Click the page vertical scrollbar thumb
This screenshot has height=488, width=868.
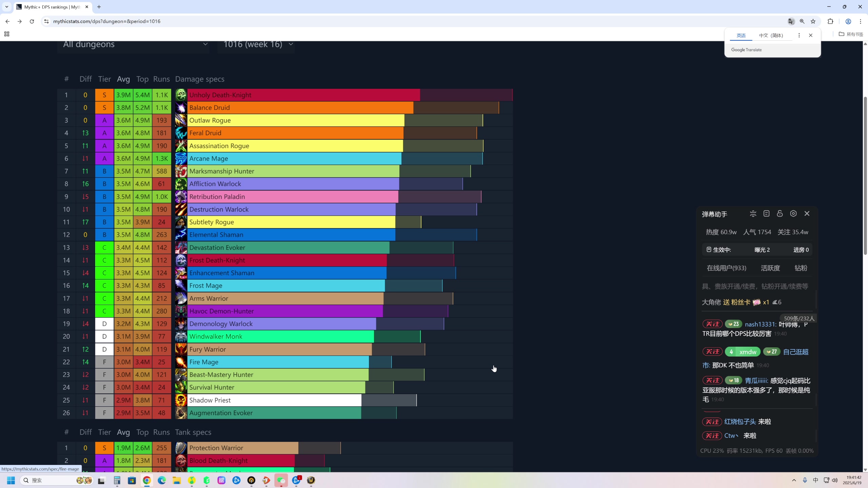[x=865, y=176]
